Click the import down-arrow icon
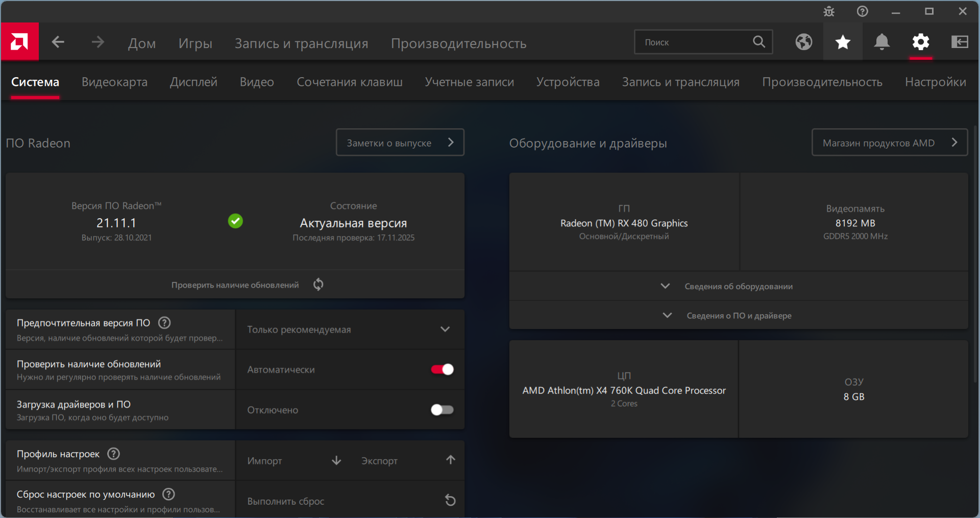980x518 pixels. coord(336,460)
